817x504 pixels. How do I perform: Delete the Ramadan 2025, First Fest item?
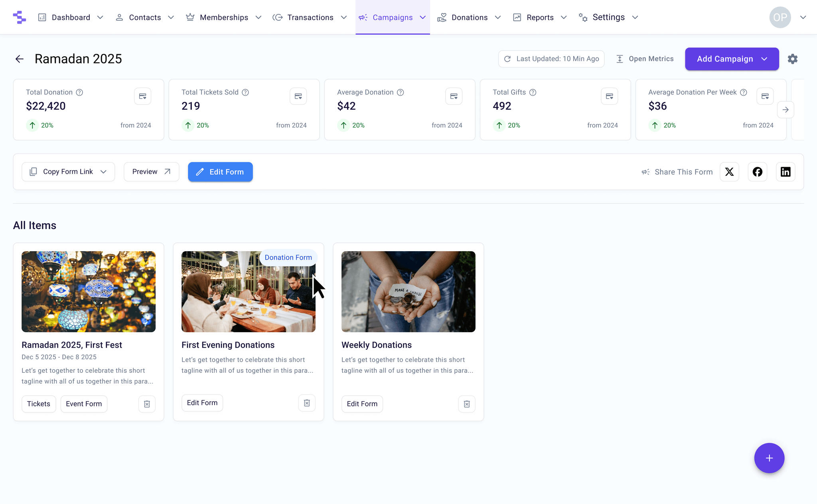pos(147,404)
